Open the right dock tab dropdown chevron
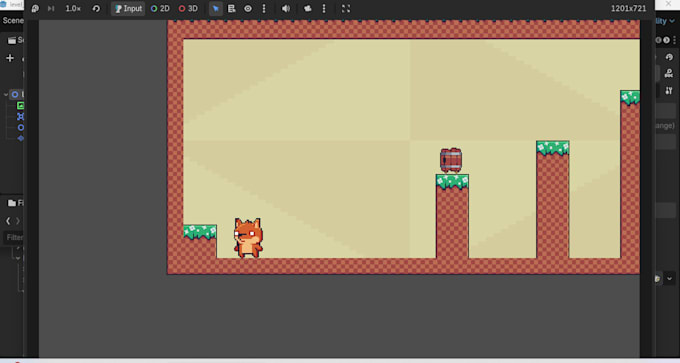The image size is (680, 363). point(672,21)
